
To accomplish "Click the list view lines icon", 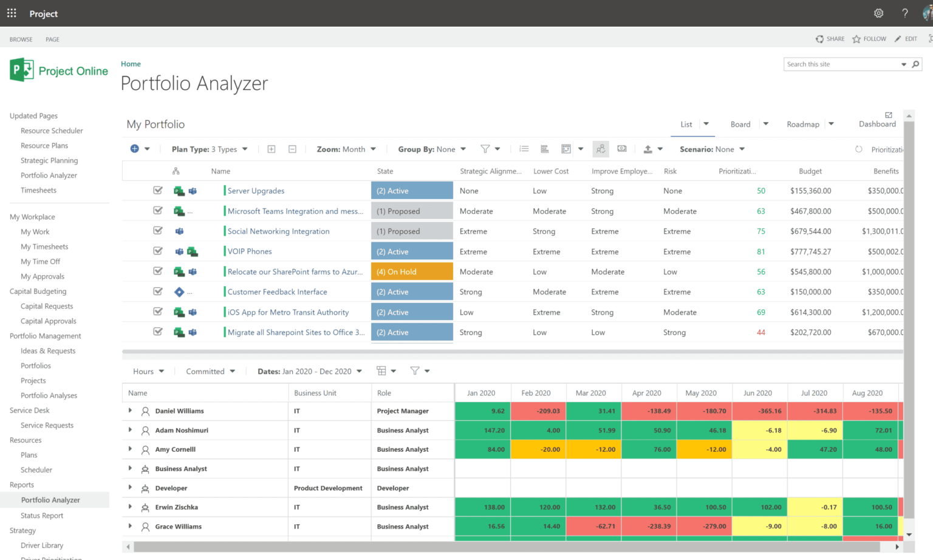I will tap(524, 149).
